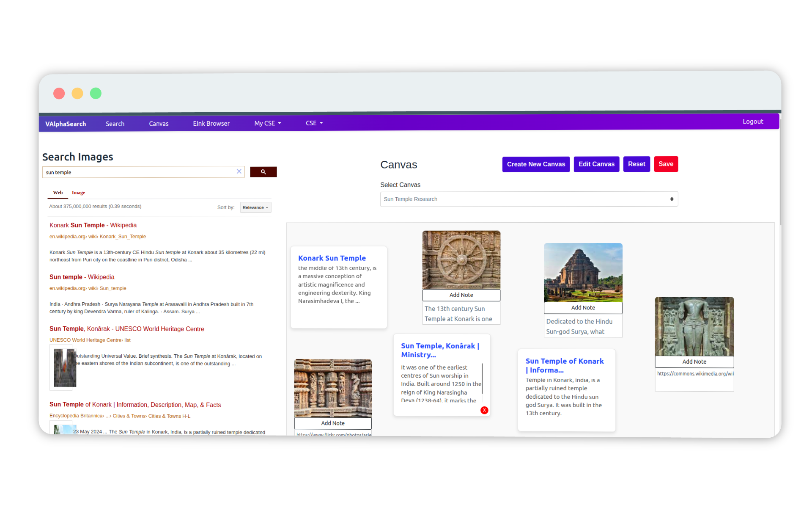812x508 pixels.
Task: Switch to the Web search tab
Action: click(57, 192)
